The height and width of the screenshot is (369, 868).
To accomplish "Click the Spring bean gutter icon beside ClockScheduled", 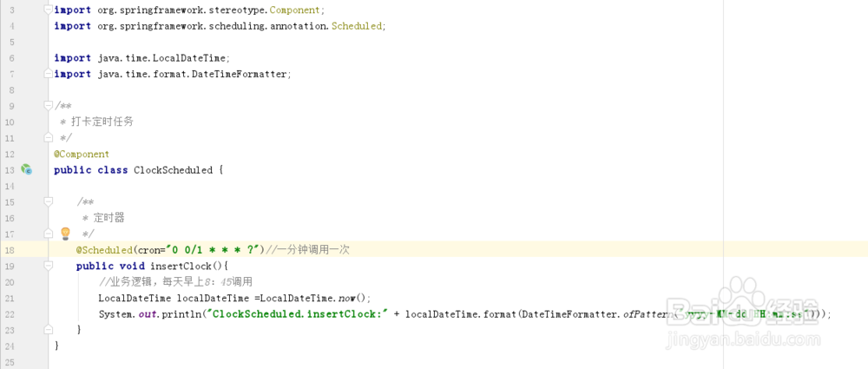I will coord(26,169).
